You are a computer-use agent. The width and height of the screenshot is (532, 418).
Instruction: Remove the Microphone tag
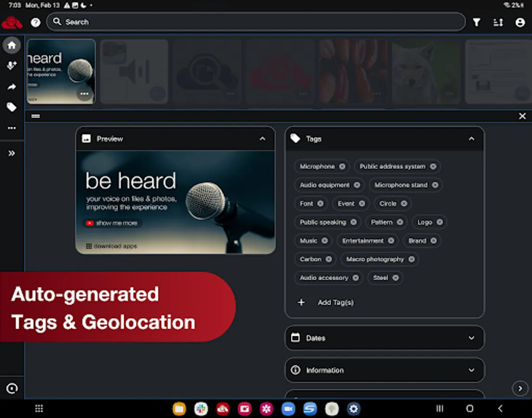pos(342,166)
